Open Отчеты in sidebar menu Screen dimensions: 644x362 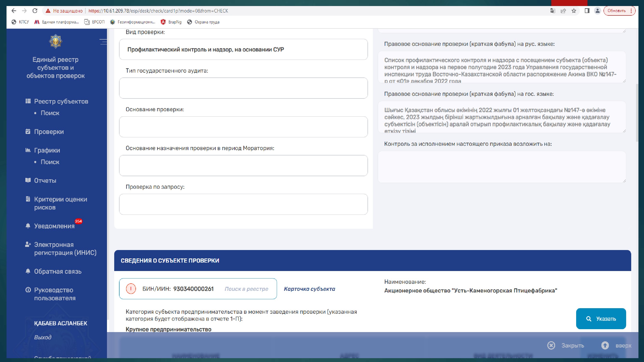pos(45,181)
